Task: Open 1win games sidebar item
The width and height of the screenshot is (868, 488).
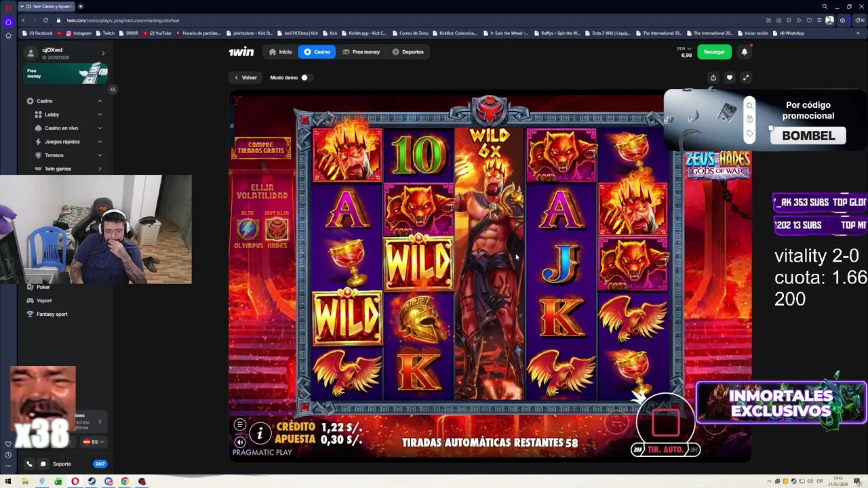Action: tap(65, 169)
